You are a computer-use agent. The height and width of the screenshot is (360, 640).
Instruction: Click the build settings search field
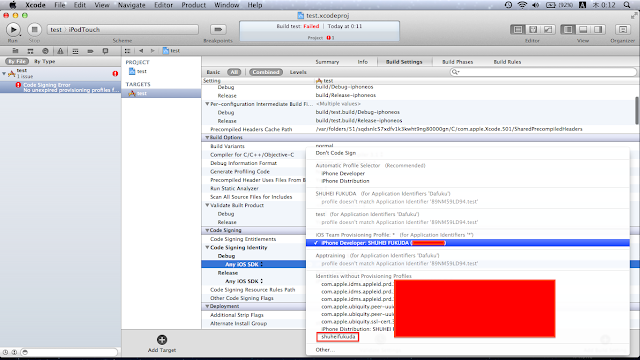pyautogui.click(x=543, y=72)
